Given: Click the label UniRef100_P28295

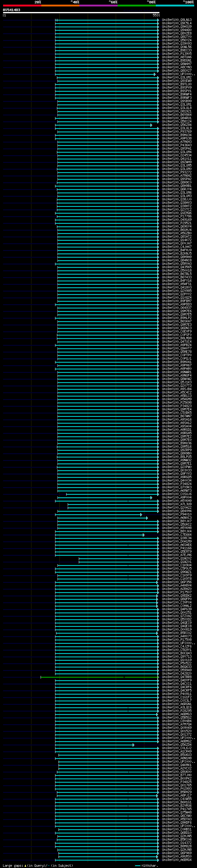Looking at the screenshot, I should click(x=176, y=711).
